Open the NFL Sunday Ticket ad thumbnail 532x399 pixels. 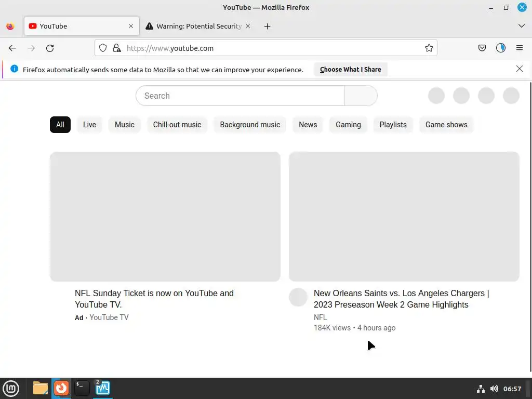click(x=165, y=217)
